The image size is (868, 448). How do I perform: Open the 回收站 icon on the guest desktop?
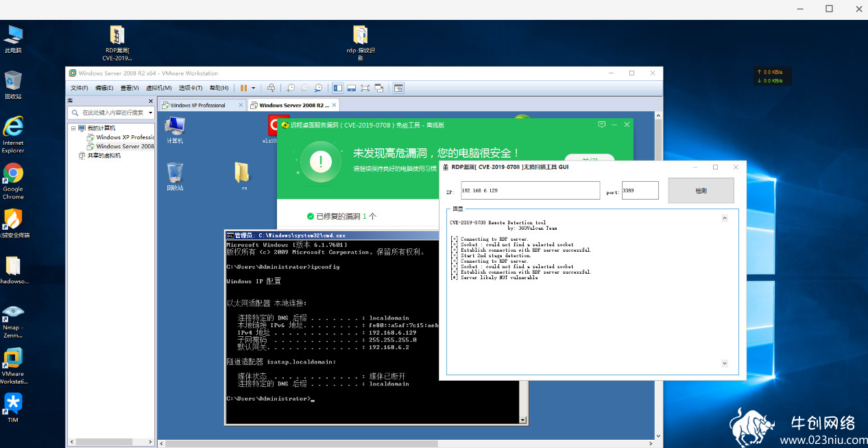(x=175, y=176)
